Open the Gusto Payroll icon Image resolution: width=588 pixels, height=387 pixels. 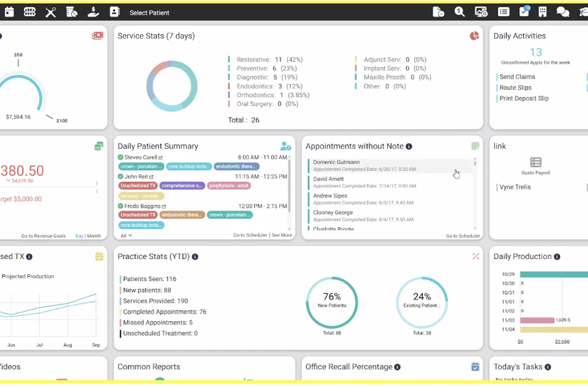[x=535, y=163]
